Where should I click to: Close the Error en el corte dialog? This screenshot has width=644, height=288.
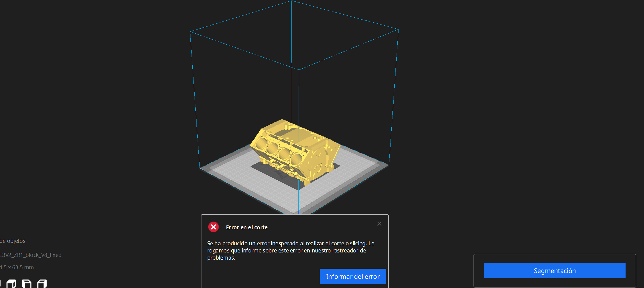pos(379,224)
